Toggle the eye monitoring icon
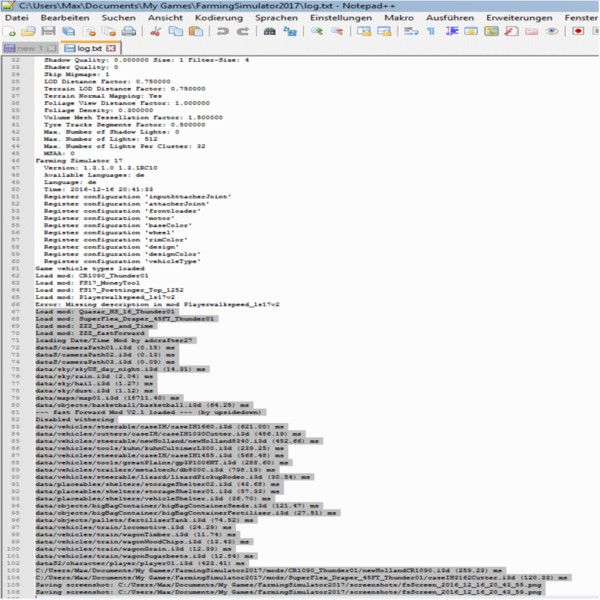The image size is (600, 600). coord(551,32)
